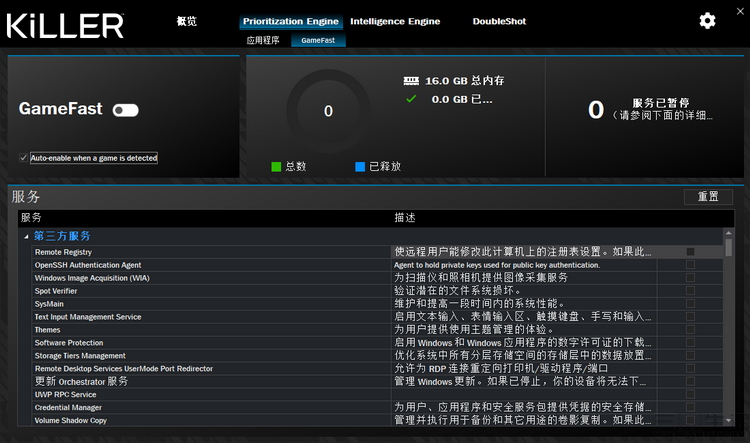
Task: Close the Killer window
Action: 740,11
